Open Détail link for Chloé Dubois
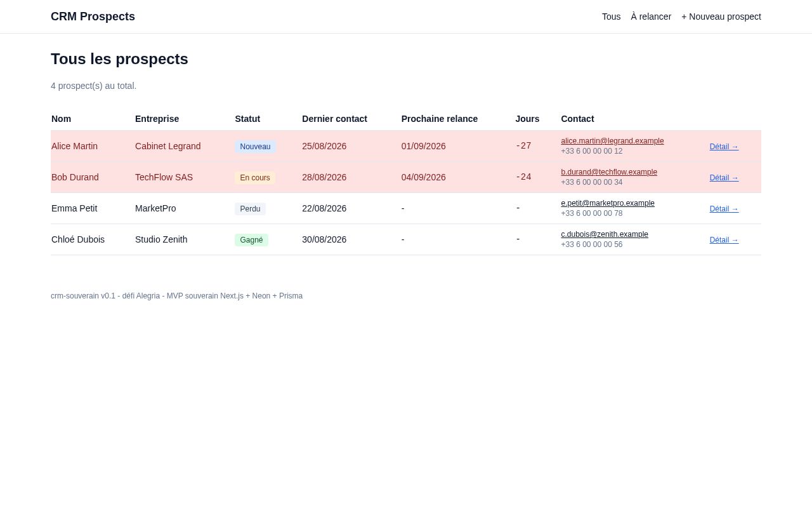This screenshot has height=508, width=812. click(x=724, y=240)
